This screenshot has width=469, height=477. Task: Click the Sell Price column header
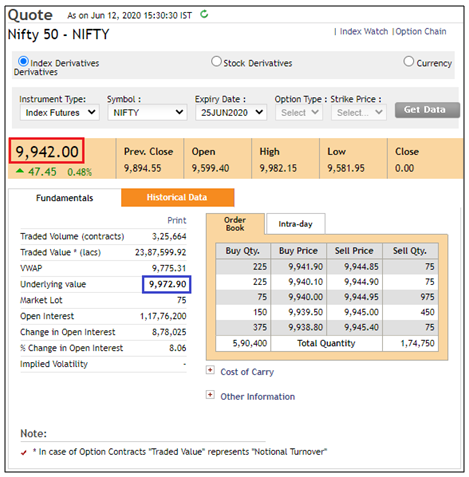(x=354, y=251)
